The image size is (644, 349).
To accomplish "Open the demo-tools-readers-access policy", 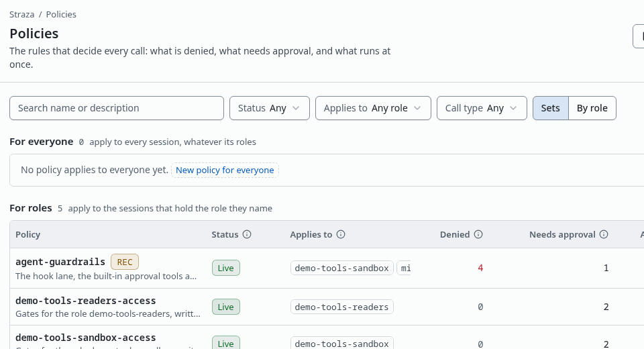I will click(x=86, y=301).
